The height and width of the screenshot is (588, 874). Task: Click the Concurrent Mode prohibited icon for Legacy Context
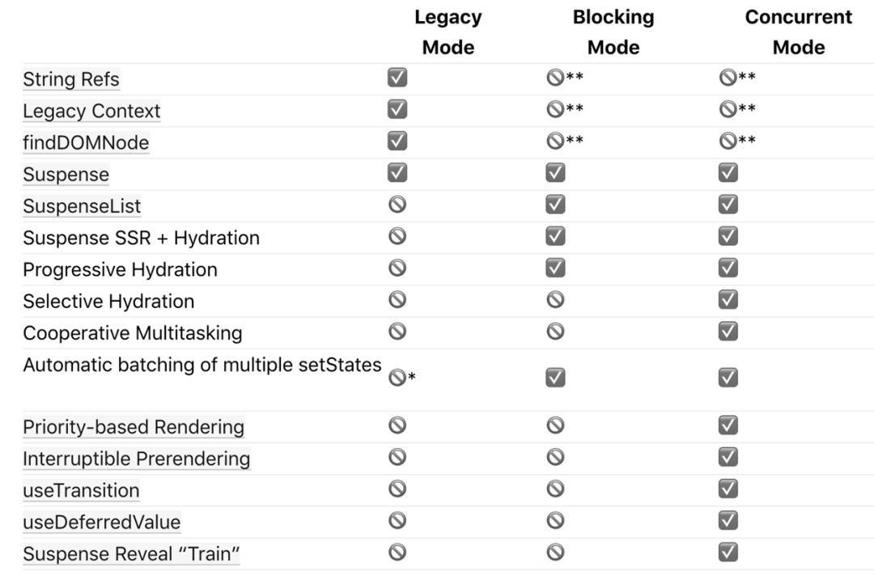pyautogui.click(x=728, y=109)
